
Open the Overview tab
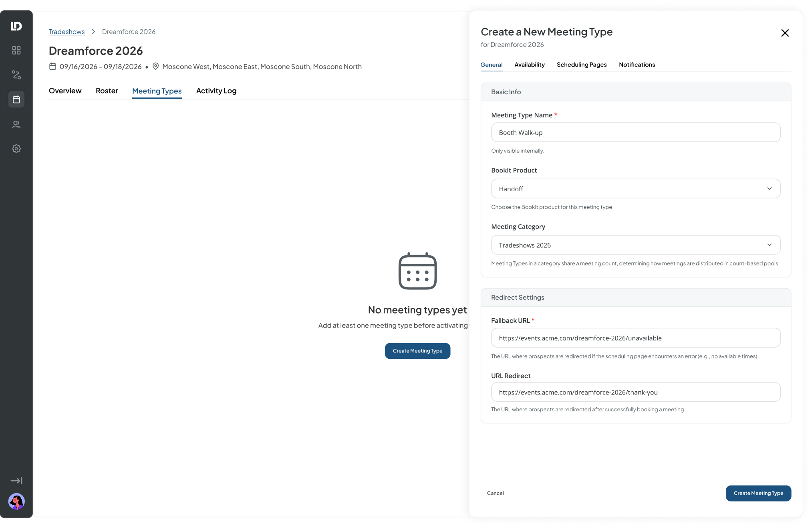tap(65, 91)
